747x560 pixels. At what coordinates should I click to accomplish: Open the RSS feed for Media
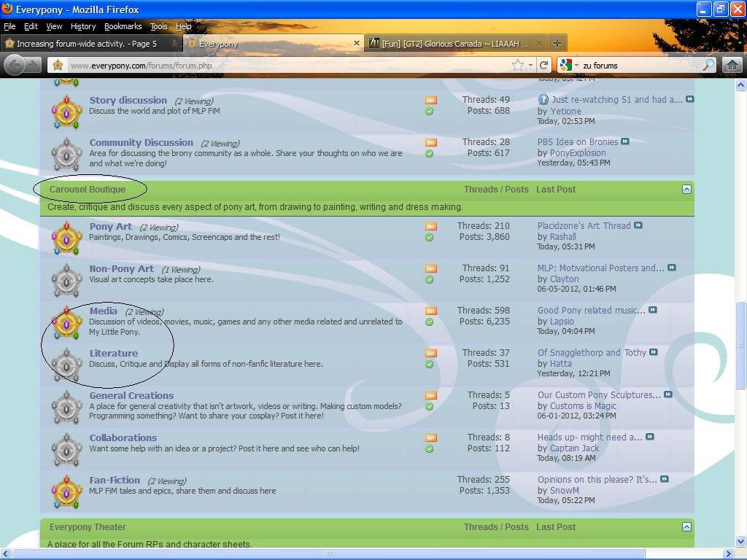click(x=430, y=311)
